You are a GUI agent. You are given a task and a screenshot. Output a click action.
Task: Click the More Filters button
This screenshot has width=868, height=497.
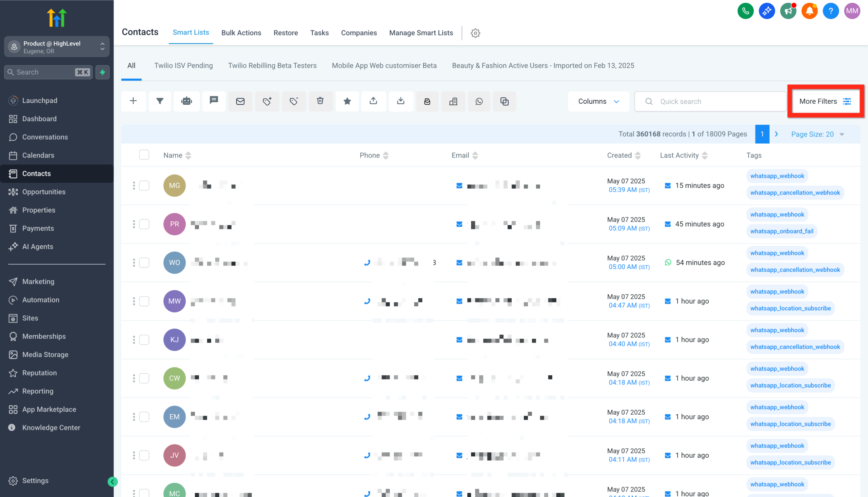click(x=825, y=101)
